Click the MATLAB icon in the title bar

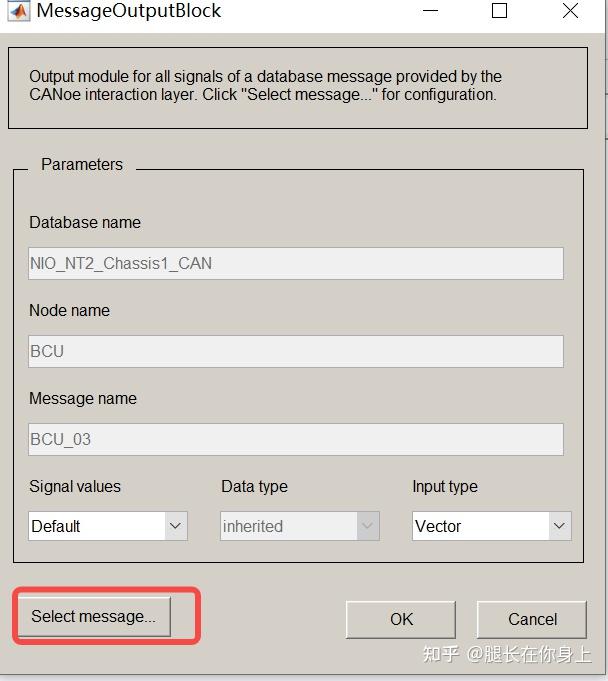coord(18,11)
